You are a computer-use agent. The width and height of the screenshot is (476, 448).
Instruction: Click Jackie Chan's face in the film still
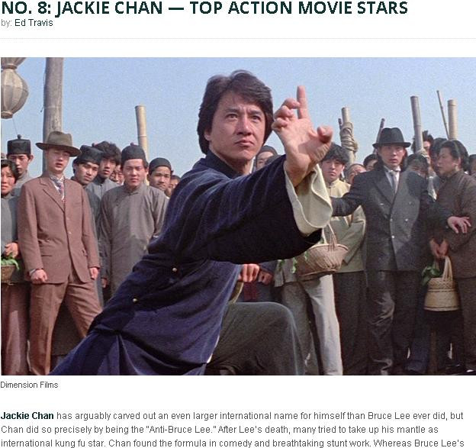tap(238, 127)
